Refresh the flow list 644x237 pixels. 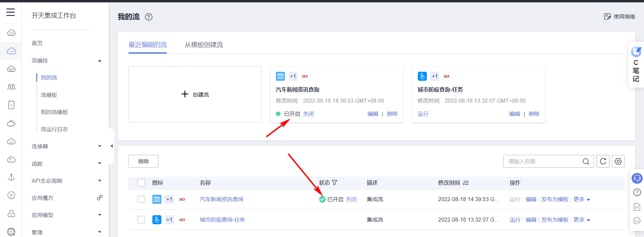pyautogui.click(x=603, y=161)
